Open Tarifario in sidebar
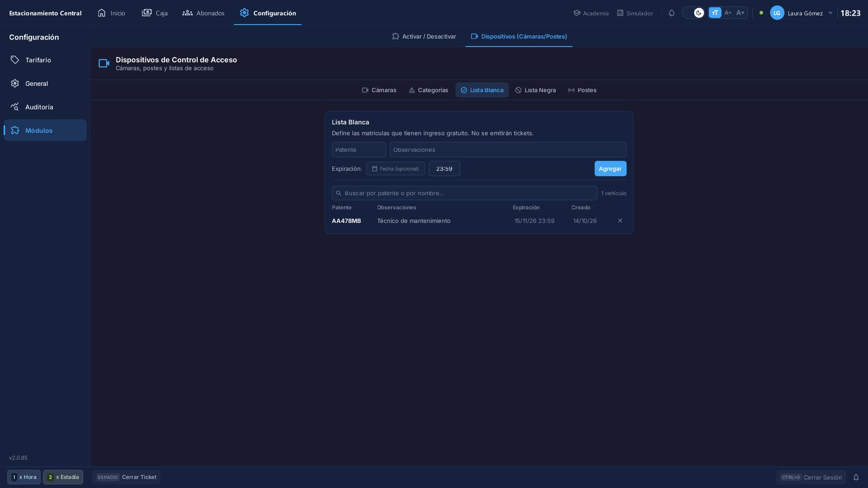868x488 pixels. coord(45,60)
